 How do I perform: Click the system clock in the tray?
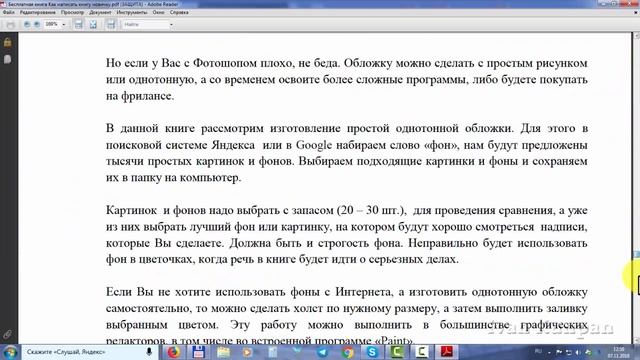(x=619, y=352)
